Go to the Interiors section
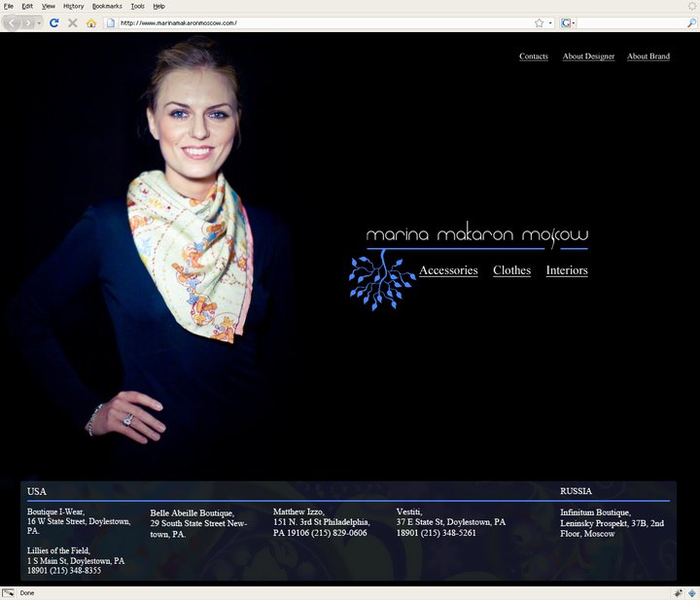This screenshot has height=600, width=700. [567, 270]
